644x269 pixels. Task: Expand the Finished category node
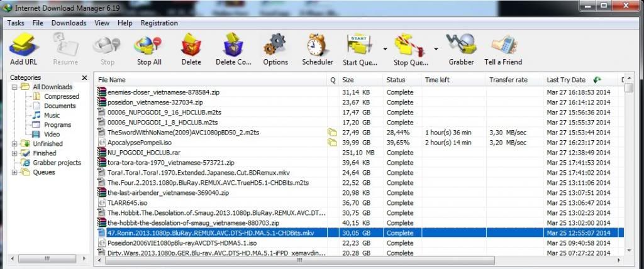[x=14, y=153]
